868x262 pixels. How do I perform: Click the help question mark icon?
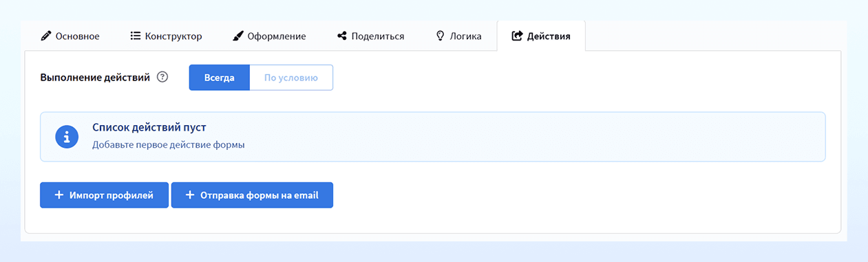point(162,78)
